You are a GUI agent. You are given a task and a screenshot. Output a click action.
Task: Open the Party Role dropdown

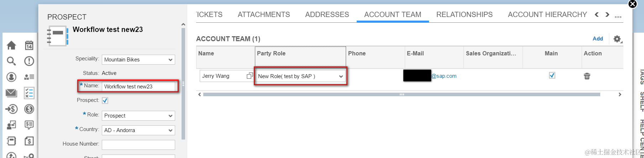tap(341, 76)
